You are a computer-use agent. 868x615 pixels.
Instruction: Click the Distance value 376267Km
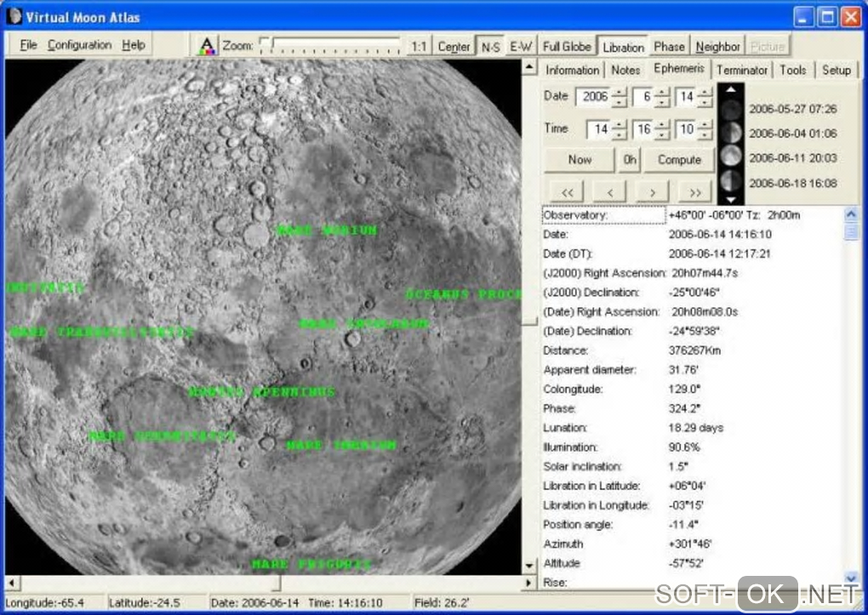click(694, 350)
